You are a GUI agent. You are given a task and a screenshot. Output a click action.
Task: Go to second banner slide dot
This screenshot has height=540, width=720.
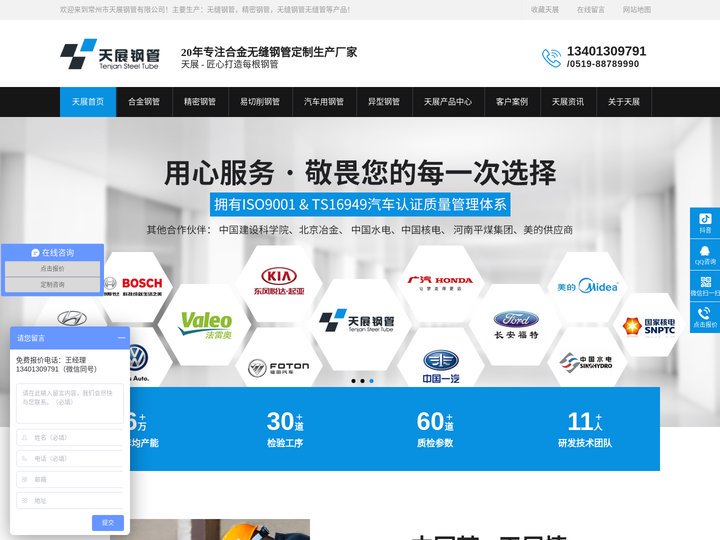pos(362,381)
